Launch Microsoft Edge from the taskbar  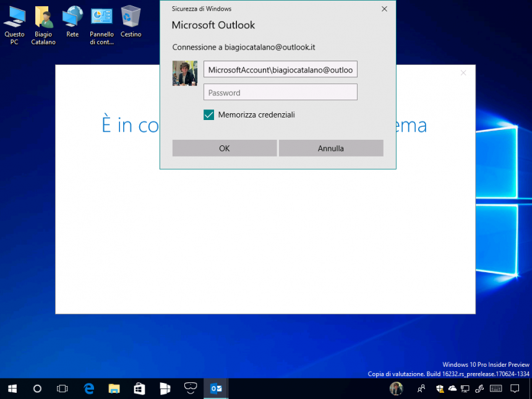[89, 388]
